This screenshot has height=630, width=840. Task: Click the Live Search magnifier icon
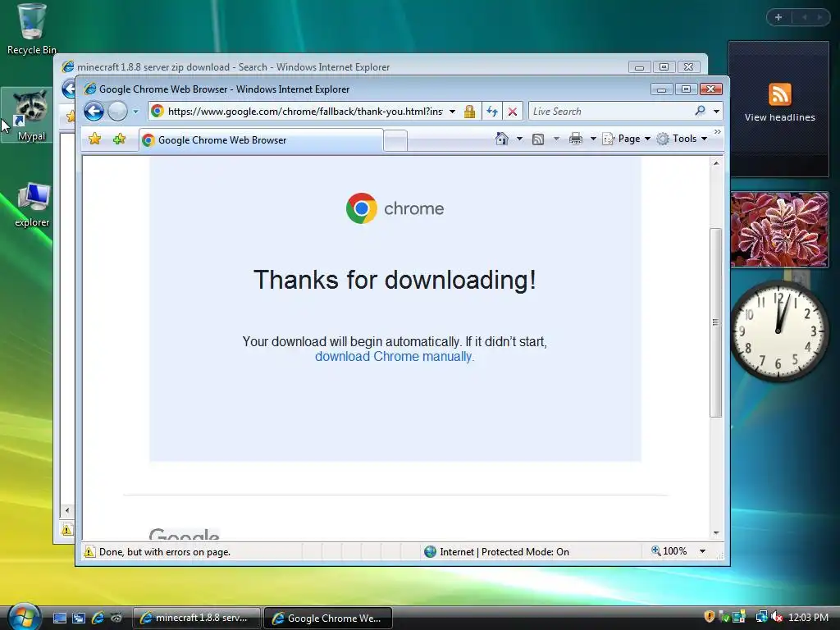[700, 111]
